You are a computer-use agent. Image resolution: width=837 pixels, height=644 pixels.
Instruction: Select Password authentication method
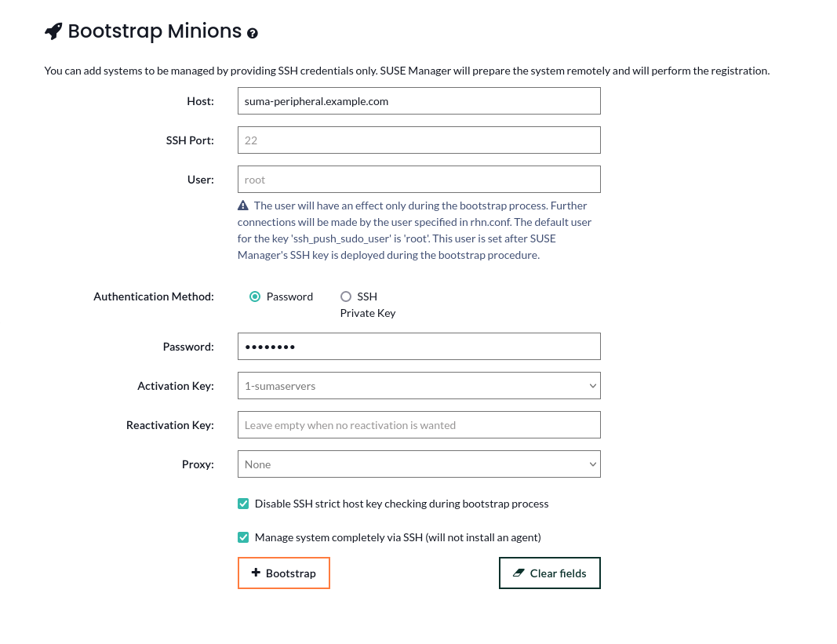[x=255, y=297]
